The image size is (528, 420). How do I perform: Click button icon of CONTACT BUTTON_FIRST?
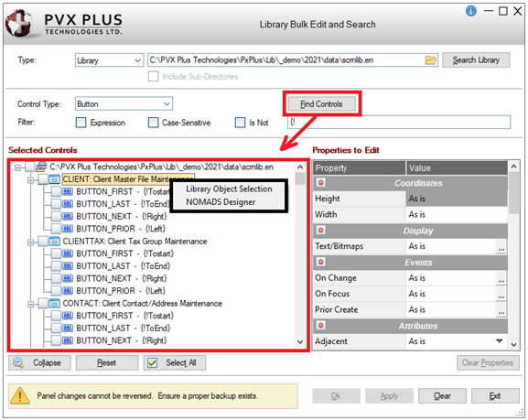68,316
